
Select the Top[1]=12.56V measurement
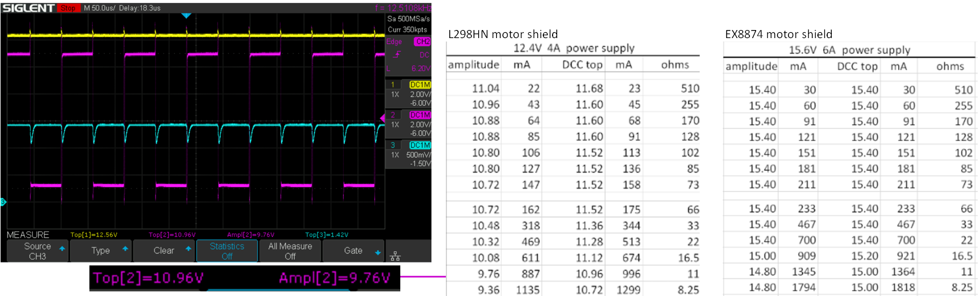(93, 235)
